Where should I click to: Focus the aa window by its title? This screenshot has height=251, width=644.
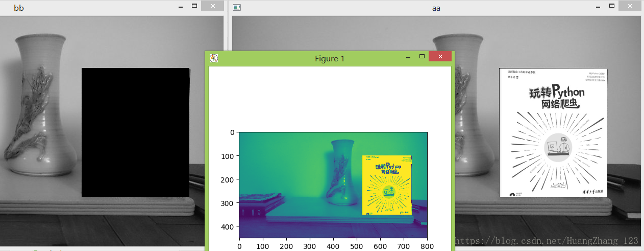(x=436, y=8)
